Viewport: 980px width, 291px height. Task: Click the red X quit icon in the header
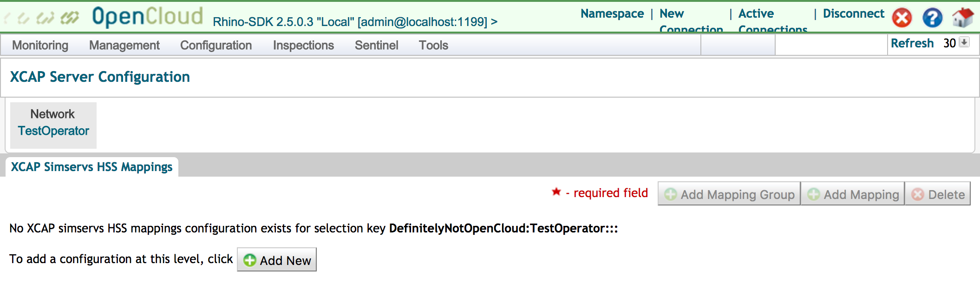[901, 18]
